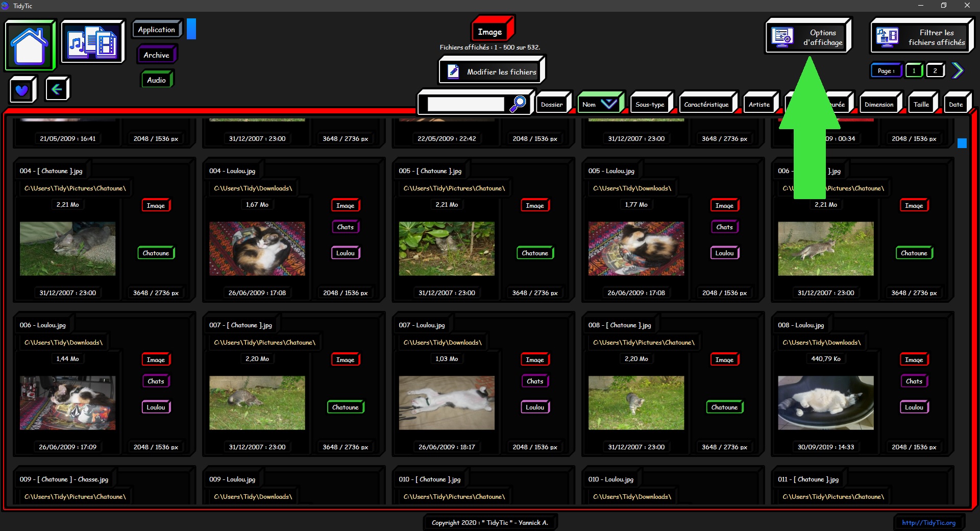Open the http://TidyTic.org link

point(929,522)
